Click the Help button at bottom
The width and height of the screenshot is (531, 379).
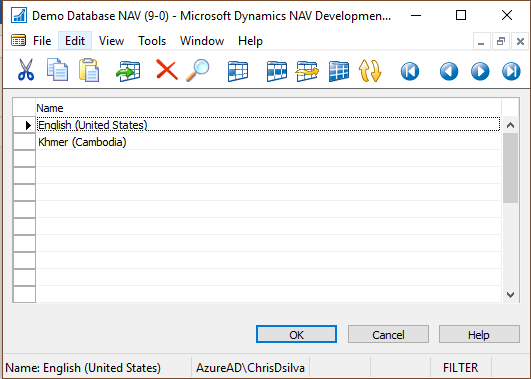tap(479, 335)
